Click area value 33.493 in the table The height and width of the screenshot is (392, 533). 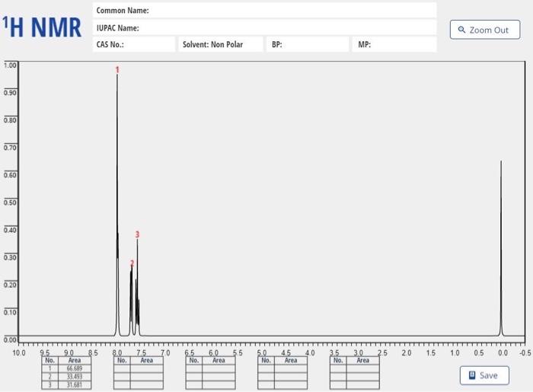coord(75,376)
